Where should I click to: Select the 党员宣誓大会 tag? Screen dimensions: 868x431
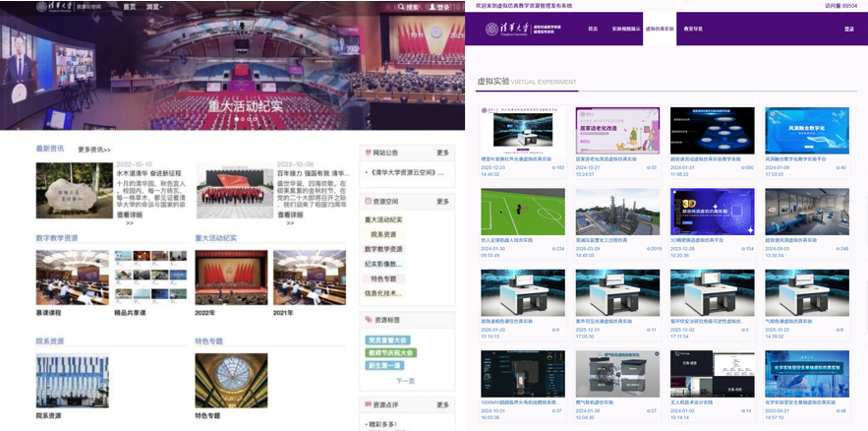click(387, 340)
